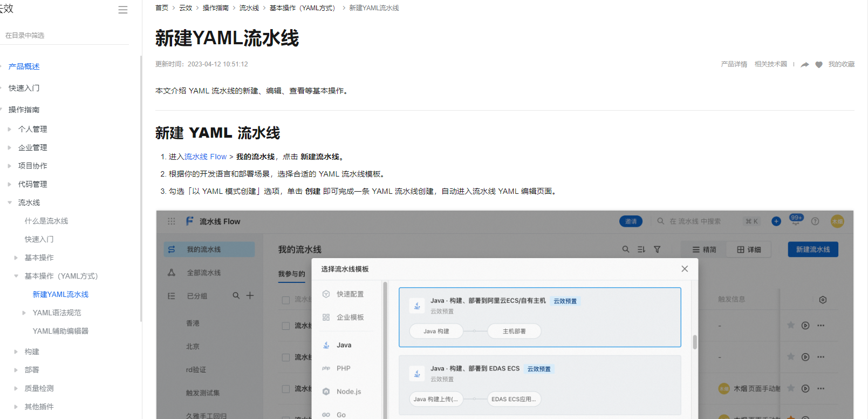
Task: Open YAML语法规范 in sidebar
Action: [x=57, y=313]
